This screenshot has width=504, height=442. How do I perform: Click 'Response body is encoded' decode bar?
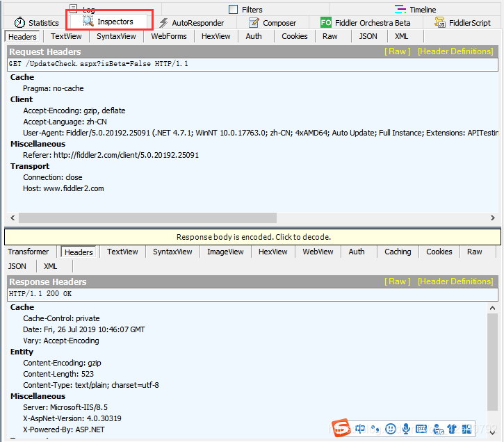(252, 237)
